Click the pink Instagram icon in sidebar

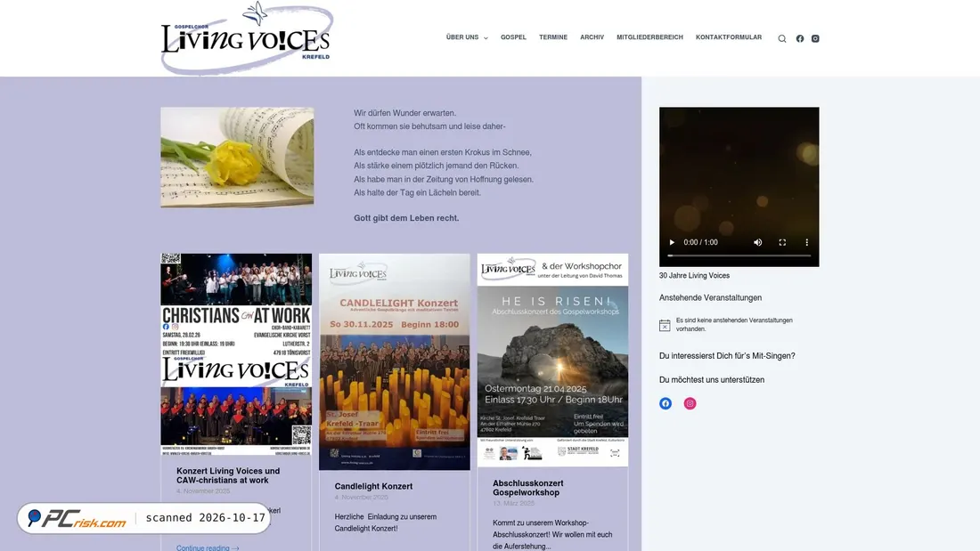coord(690,403)
